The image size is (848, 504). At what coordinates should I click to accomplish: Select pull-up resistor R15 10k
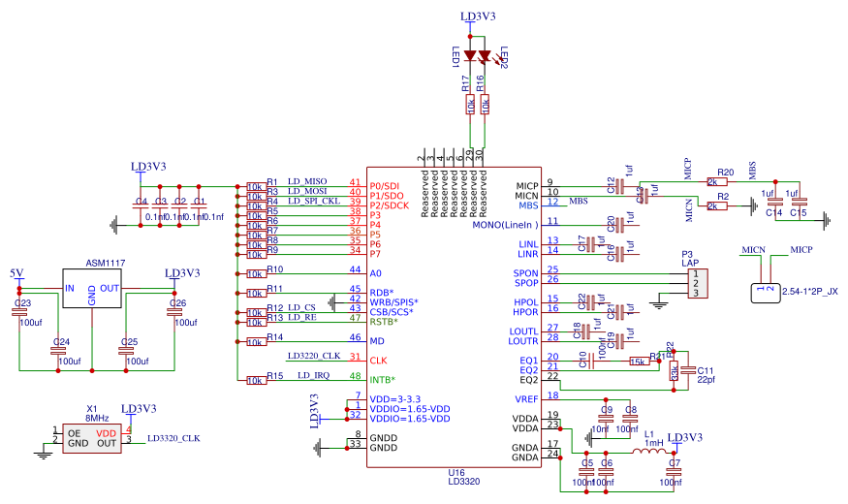[x=257, y=380]
